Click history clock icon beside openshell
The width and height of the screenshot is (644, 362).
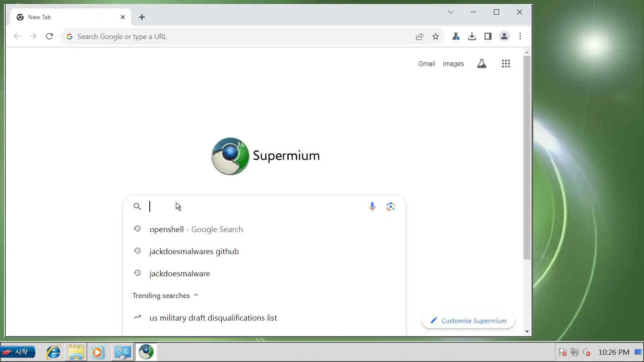(x=137, y=228)
